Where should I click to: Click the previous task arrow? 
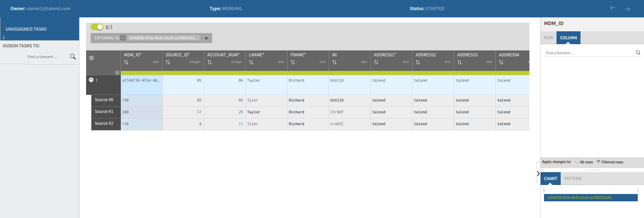pos(612,8)
